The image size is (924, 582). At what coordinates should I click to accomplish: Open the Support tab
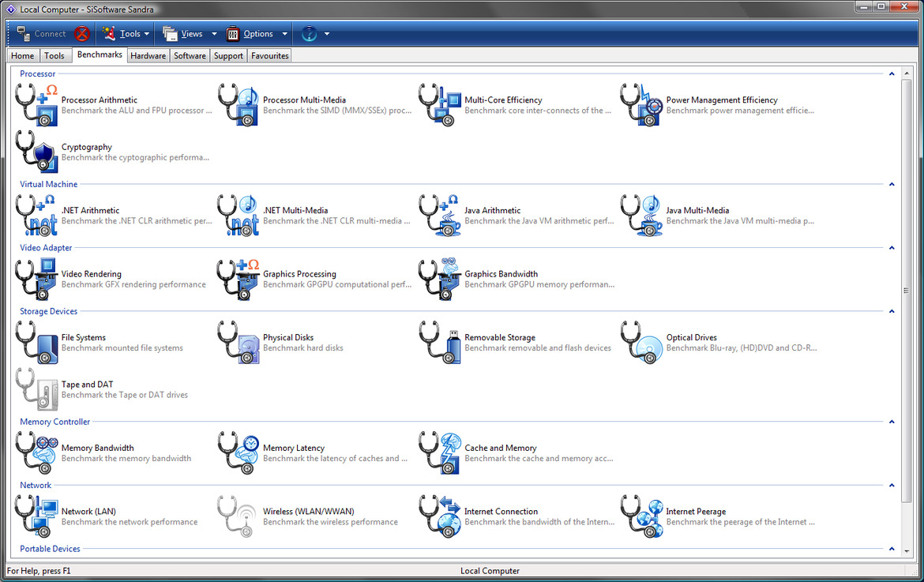[x=228, y=55]
